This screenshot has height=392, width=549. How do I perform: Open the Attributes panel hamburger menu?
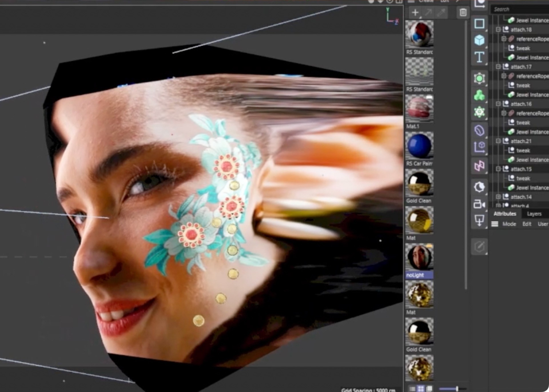[x=495, y=224]
